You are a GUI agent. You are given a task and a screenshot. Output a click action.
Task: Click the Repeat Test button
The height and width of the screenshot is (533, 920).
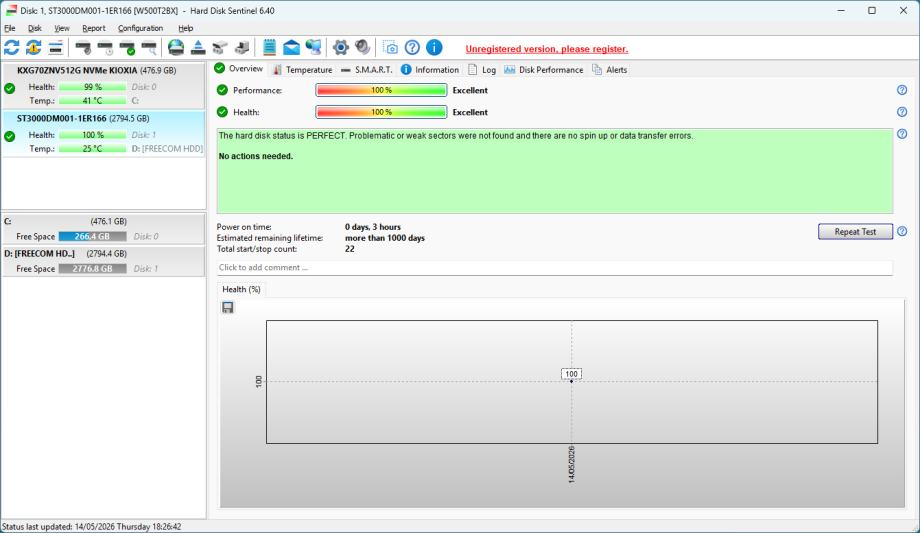[x=855, y=232]
